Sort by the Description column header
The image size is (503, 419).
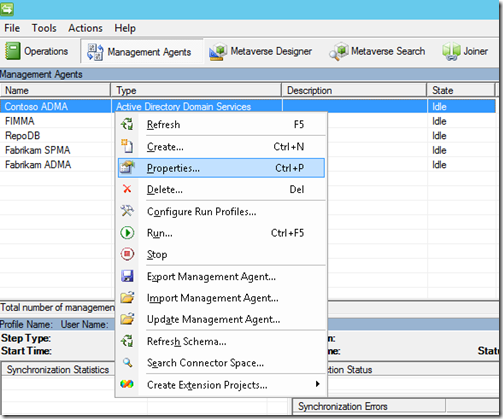pos(354,90)
